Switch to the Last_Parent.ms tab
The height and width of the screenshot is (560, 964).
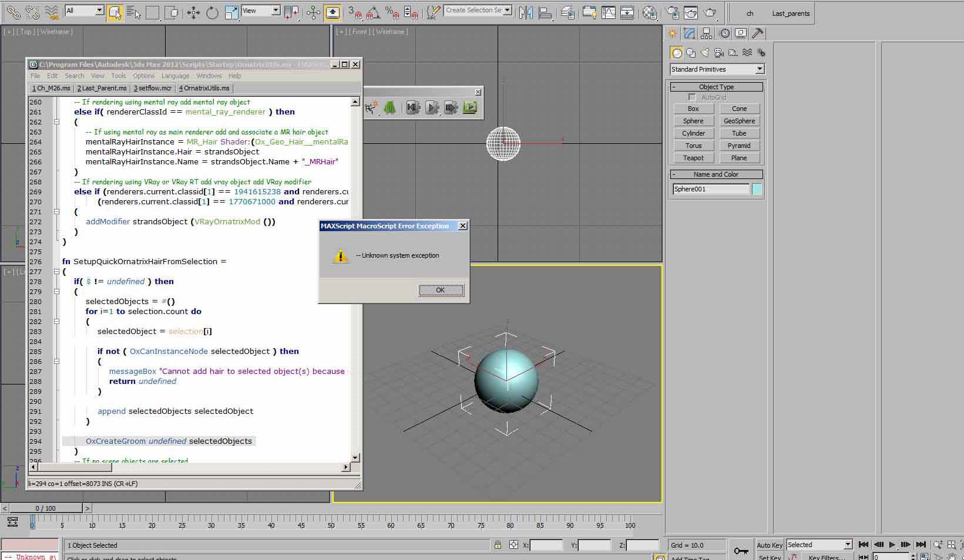coord(102,88)
